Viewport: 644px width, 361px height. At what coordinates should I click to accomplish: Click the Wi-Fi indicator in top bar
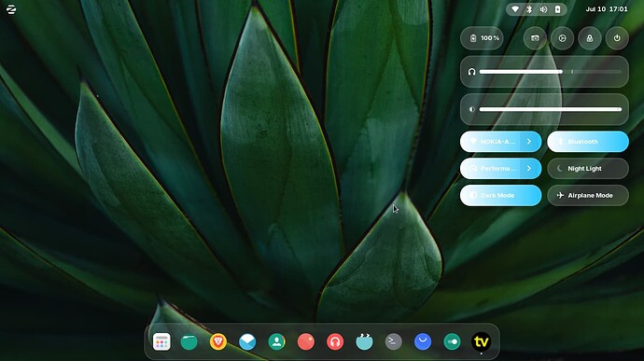click(x=515, y=9)
